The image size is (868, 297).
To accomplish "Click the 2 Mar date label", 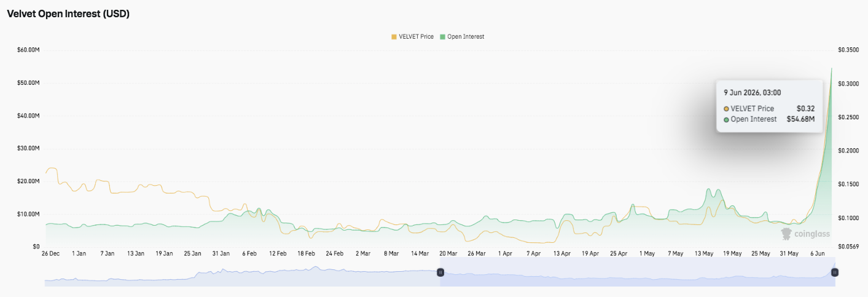I will click(x=363, y=253).
